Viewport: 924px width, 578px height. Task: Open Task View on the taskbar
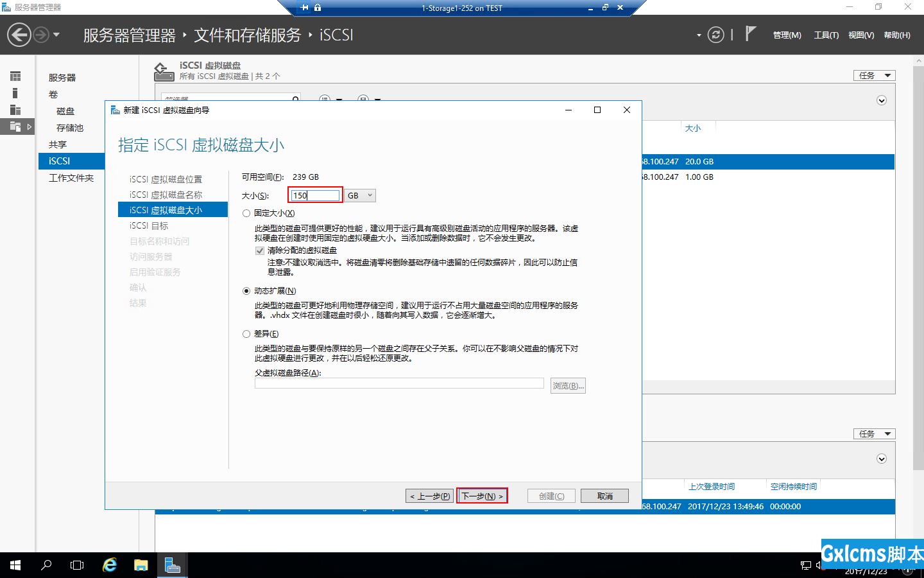(77, 565)
